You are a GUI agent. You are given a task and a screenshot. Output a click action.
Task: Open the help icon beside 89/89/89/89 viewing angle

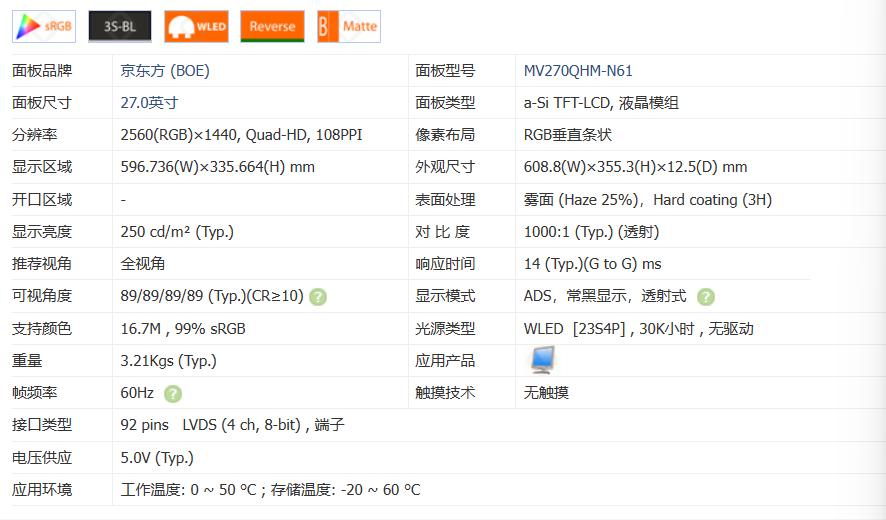318,297
